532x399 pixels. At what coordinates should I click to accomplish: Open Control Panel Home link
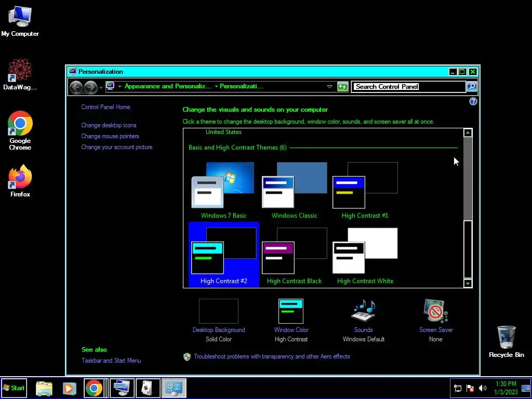click(x=105, y=107)
